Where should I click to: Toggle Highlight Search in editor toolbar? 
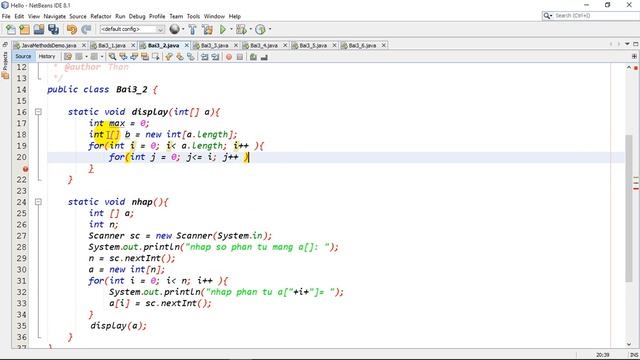(x=145, y=57)
